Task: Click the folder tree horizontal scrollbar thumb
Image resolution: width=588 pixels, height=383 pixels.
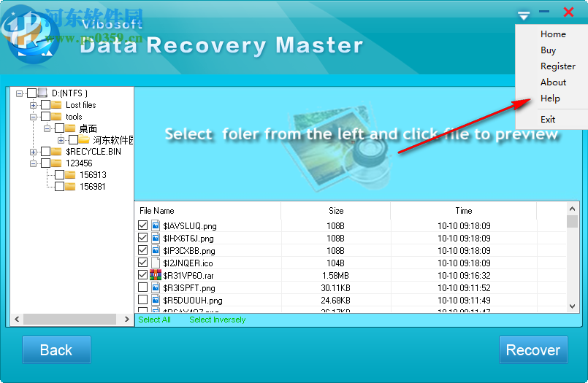Action: tap(69, 319)
